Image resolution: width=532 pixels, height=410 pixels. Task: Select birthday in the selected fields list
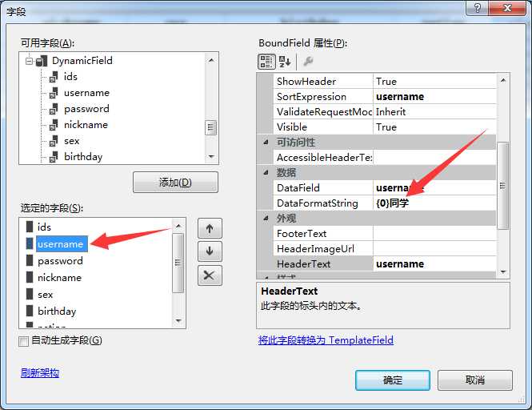(x=57, y=312)
